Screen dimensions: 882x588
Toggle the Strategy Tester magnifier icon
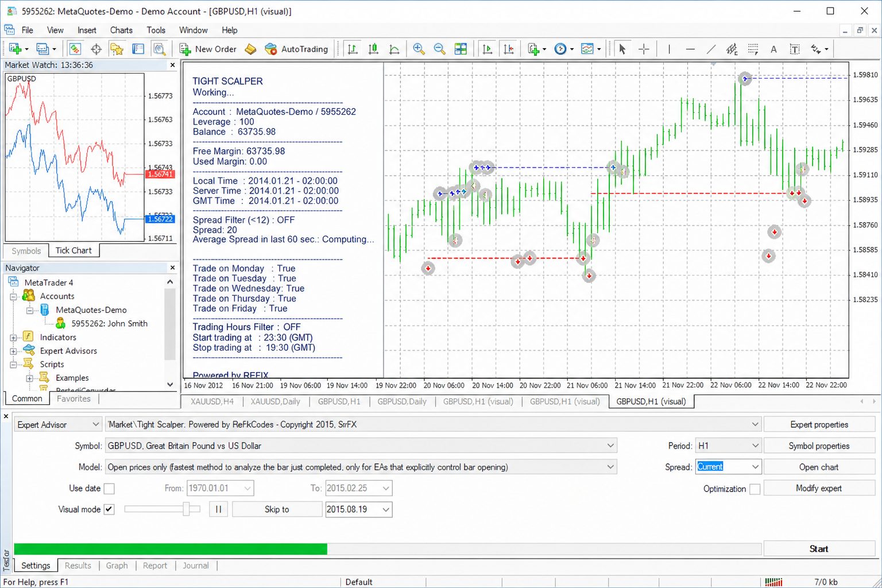coord(160,49)
